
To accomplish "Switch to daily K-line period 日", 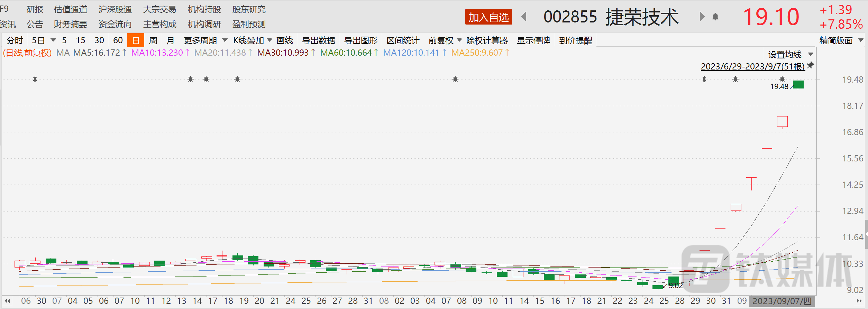I will (136, 40).
